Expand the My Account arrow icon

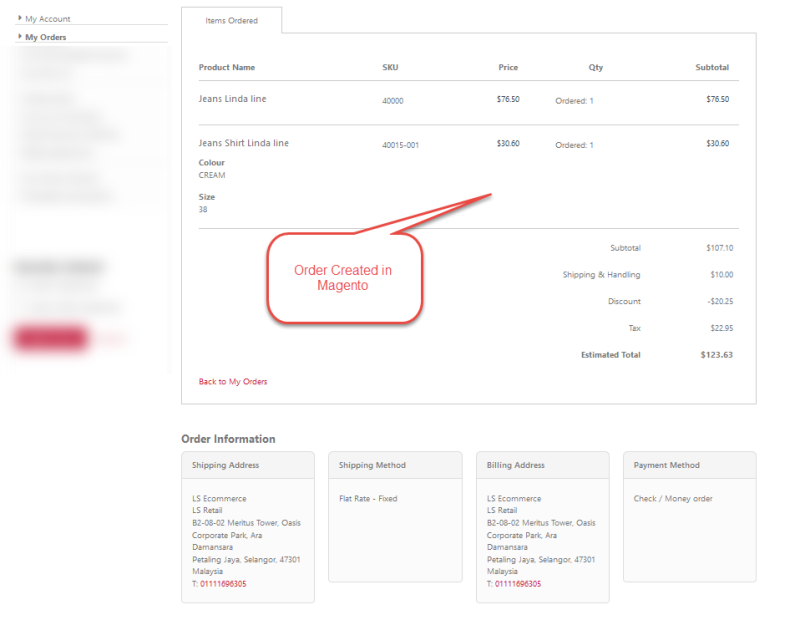click(20, 18)
